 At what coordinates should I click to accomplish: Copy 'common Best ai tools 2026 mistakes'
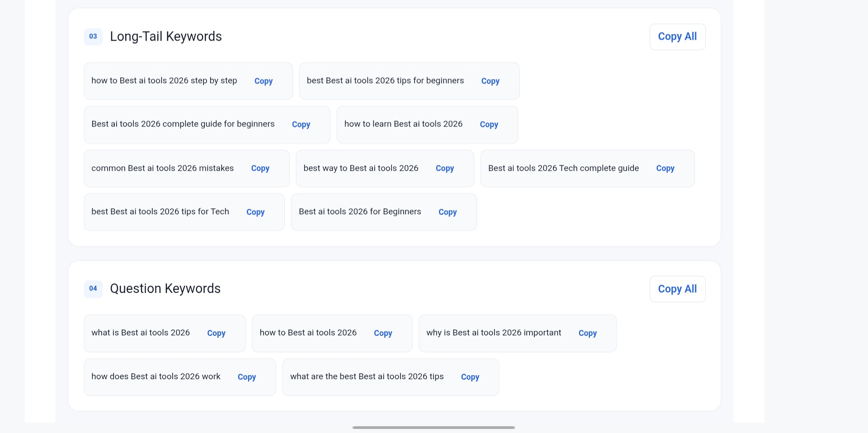coord(260,168)
